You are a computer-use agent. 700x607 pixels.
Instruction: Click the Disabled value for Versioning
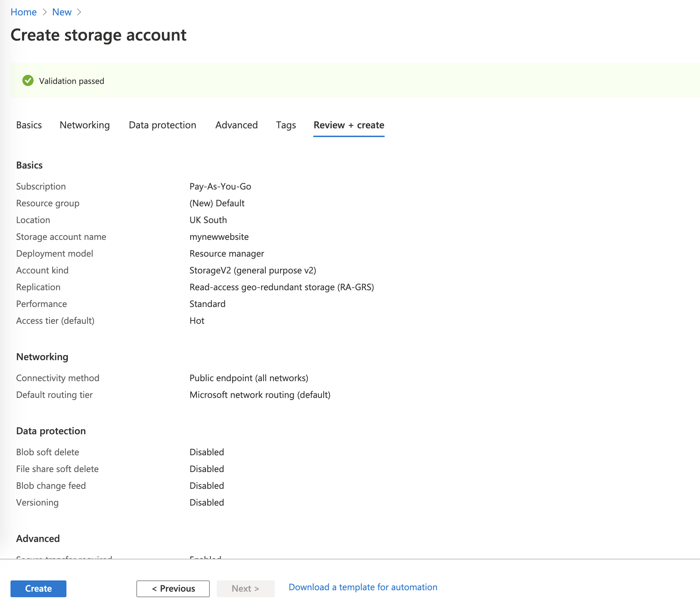click(207, 502)
